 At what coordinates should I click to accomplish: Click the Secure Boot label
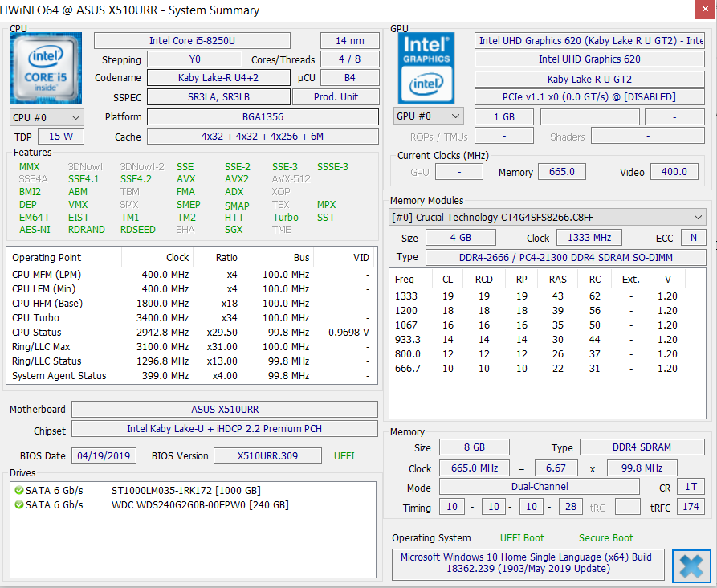(606, 537)
